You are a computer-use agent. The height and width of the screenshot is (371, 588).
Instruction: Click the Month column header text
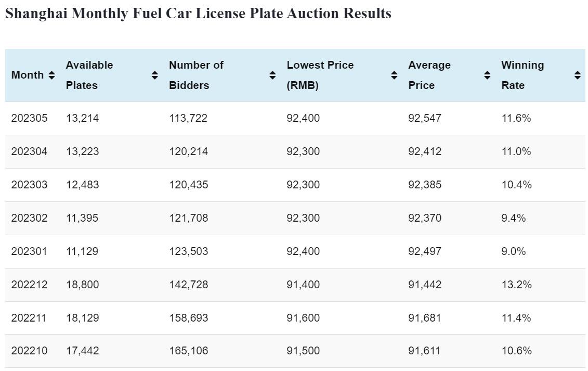(x=28, y=75)
